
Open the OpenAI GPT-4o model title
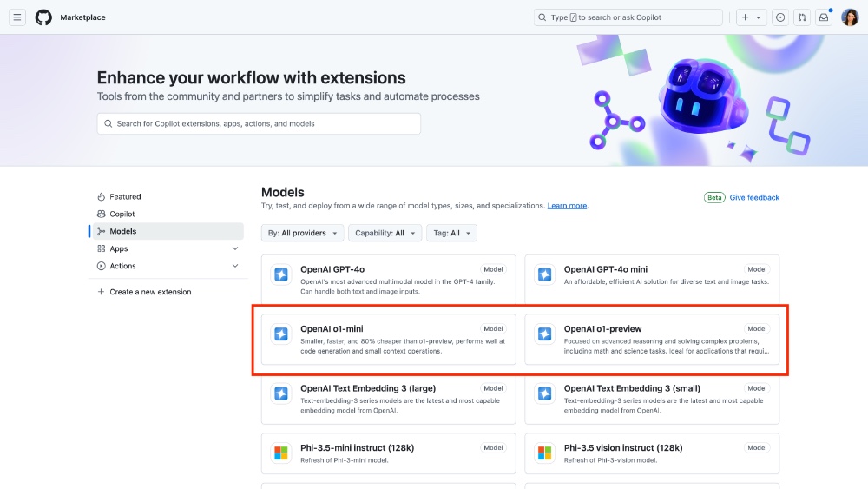(332, 269)
